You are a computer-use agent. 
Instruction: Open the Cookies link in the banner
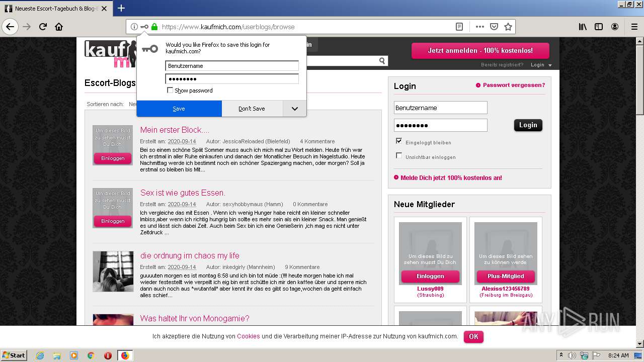pos(249,336)
